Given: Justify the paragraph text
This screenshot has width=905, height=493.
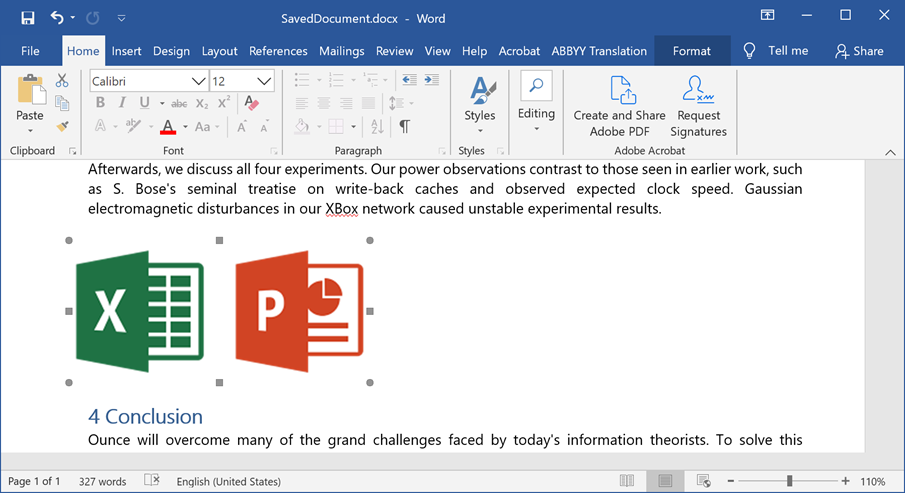Looking at the screenshot, I should [x=368, y=103].
